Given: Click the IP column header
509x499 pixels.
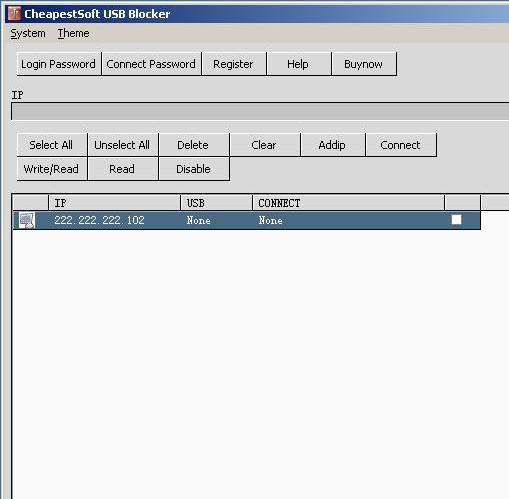Looking at the screenshot, I should (114, 203).
